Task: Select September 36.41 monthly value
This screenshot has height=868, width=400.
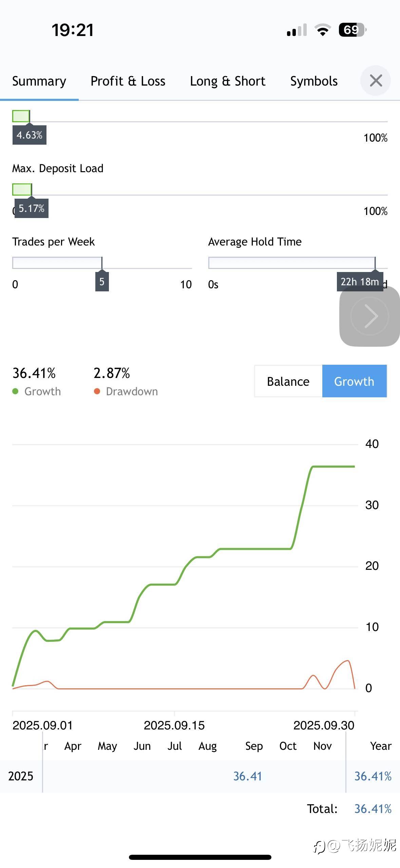Action: pyautogui.click(x=248, y=776)
